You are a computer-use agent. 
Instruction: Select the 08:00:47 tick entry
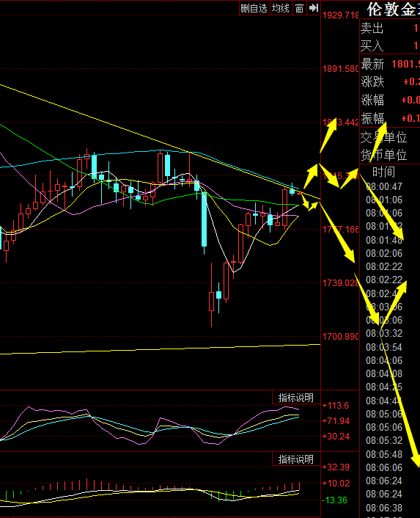384,186
